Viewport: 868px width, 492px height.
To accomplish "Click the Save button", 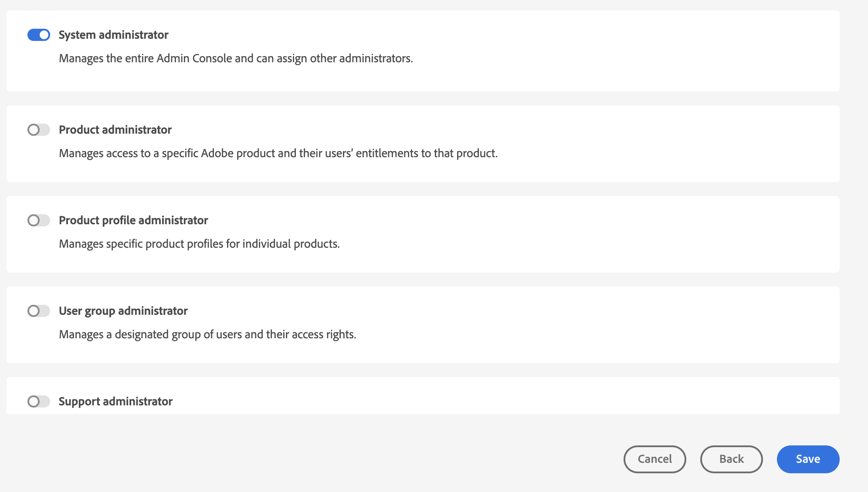I will pyautogui.click(x=808, y=459).
